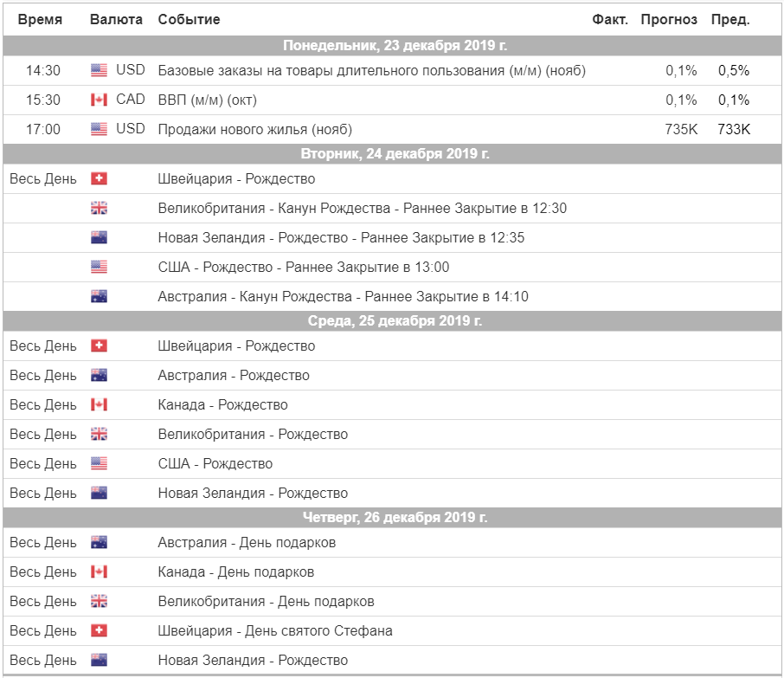Open the Базовые заказы на товары длительного пользования event
The height and width of the screenshot is (678, 784).
[x=371, y=70]
